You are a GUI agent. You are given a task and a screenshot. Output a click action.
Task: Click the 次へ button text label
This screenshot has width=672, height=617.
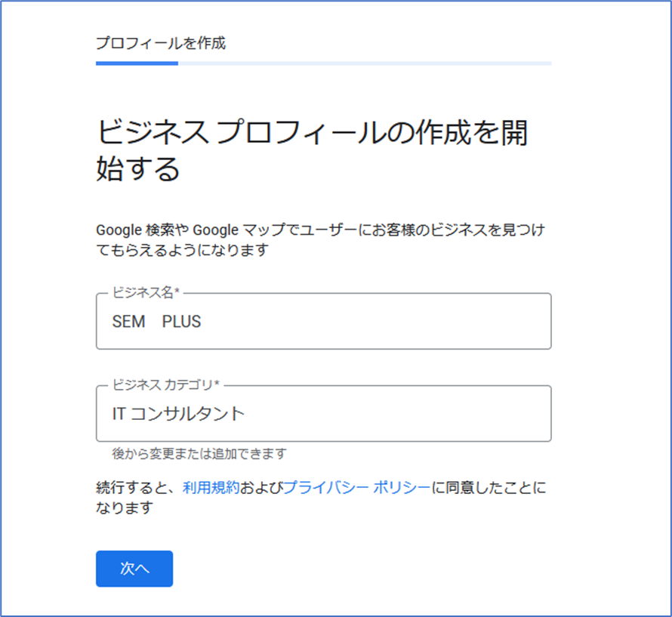tap(134, 569)
